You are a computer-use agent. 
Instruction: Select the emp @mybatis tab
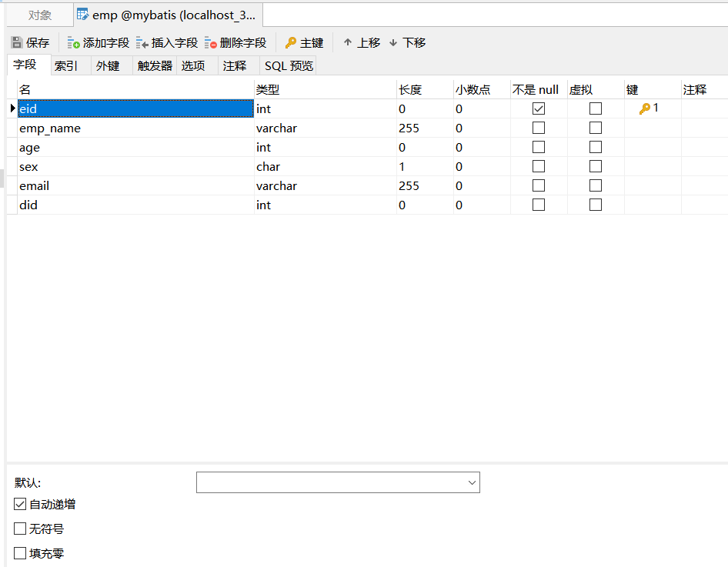coord(168,15)
